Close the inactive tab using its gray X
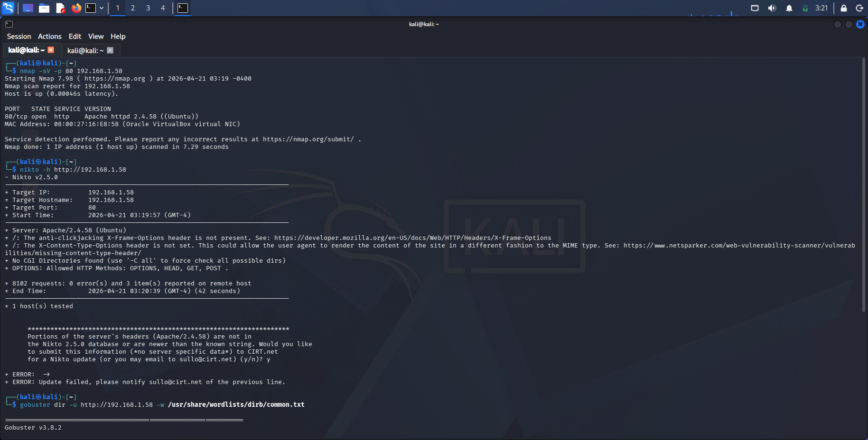868x440 pixels. click(x=110, y=50)
